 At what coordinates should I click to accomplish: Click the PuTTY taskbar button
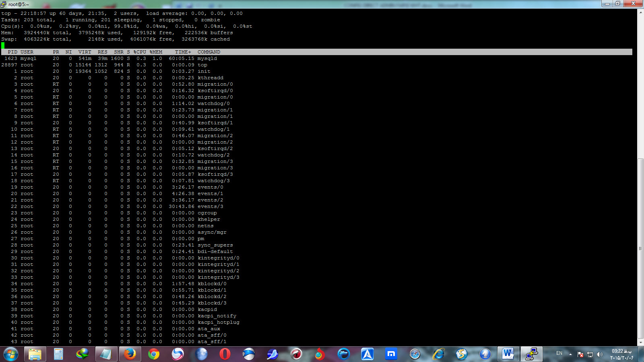click(532, 354)
